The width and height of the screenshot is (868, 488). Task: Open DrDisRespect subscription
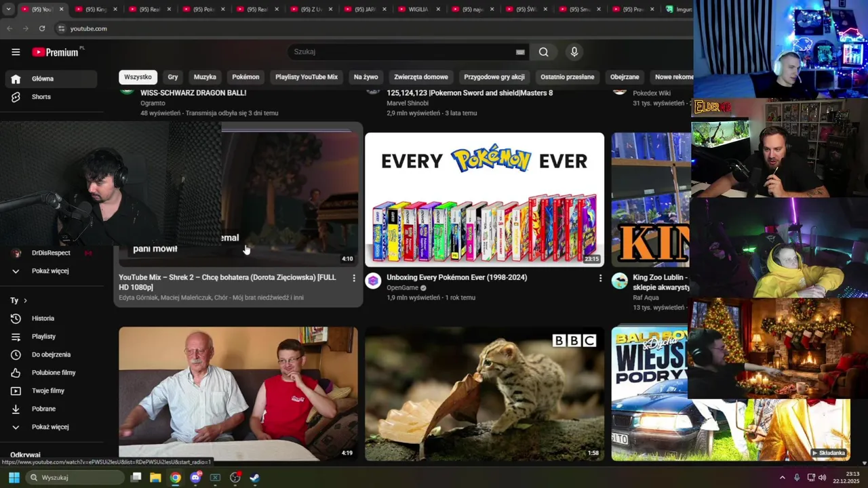[52, 253]
